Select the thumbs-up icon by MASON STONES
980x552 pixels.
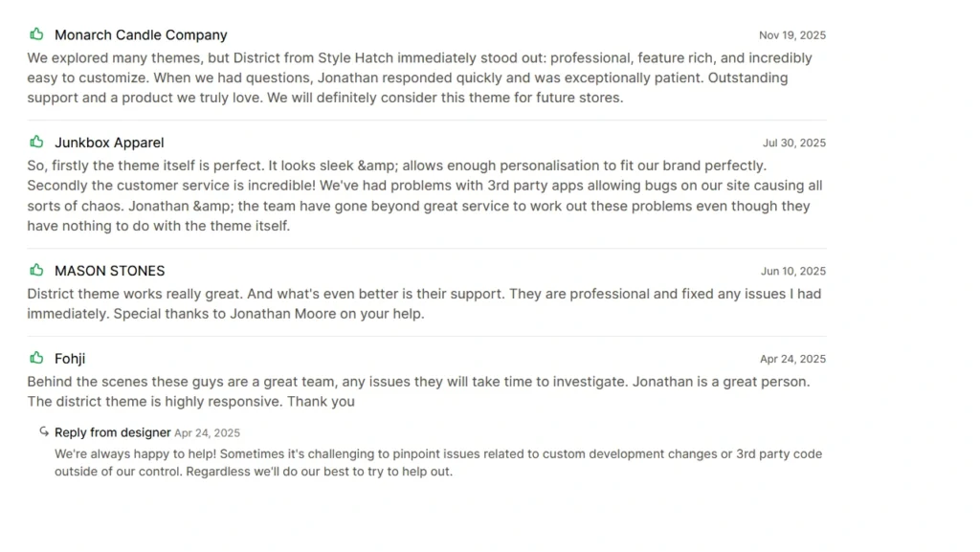36,270
